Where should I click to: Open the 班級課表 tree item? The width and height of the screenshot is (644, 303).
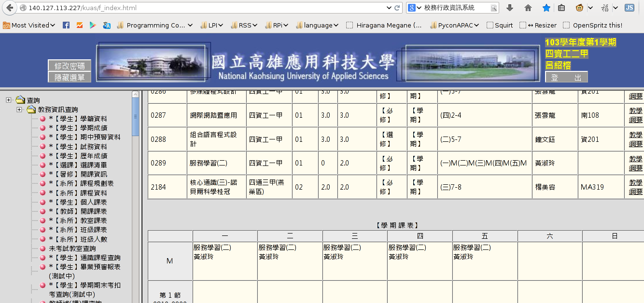(x=78, y=230)
